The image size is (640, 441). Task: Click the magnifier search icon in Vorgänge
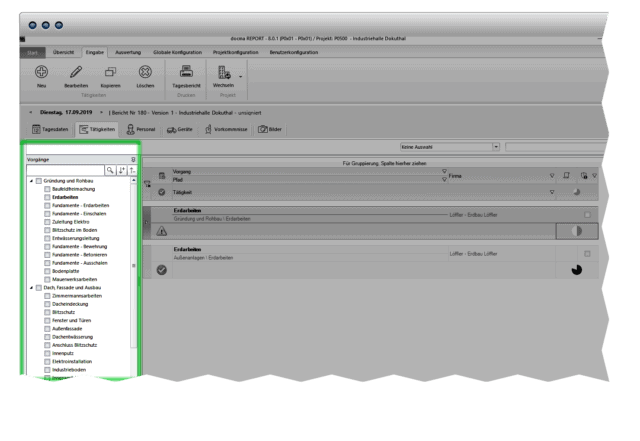(110, 170)
